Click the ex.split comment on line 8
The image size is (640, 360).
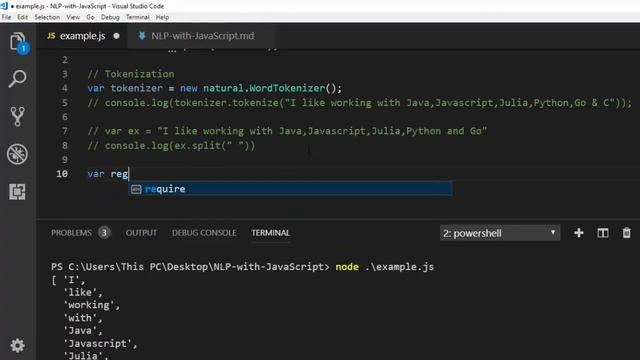[171, 145]
